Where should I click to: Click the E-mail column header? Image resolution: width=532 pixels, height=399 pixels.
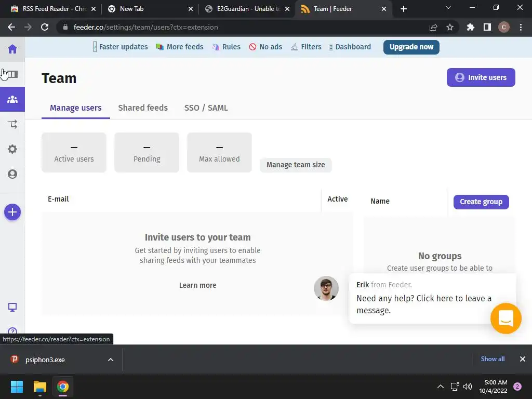(58, 199)
